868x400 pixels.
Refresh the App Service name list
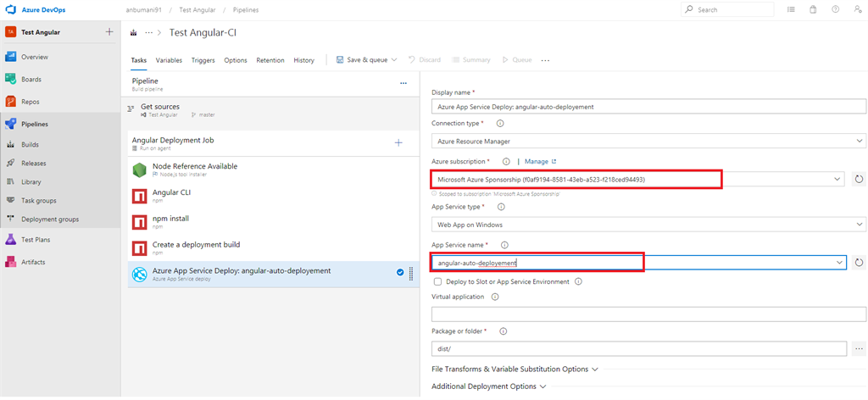click(x=859, y=262)
